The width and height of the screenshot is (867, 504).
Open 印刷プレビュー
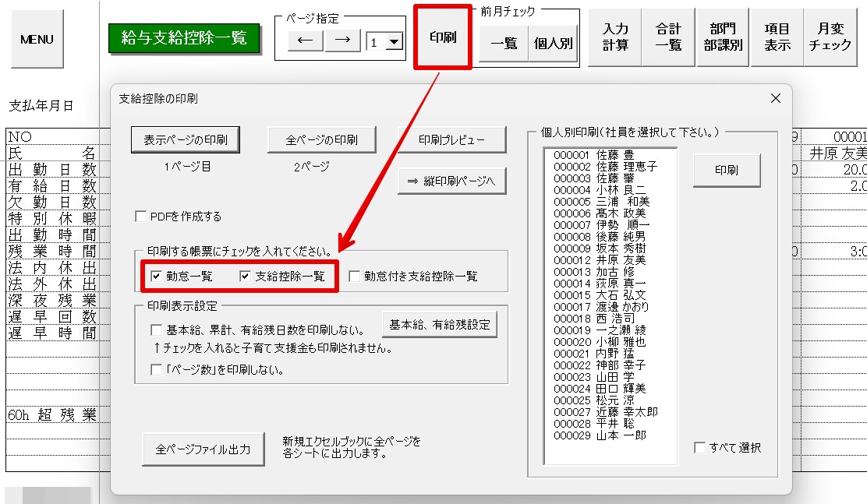[x=451, y=139]
